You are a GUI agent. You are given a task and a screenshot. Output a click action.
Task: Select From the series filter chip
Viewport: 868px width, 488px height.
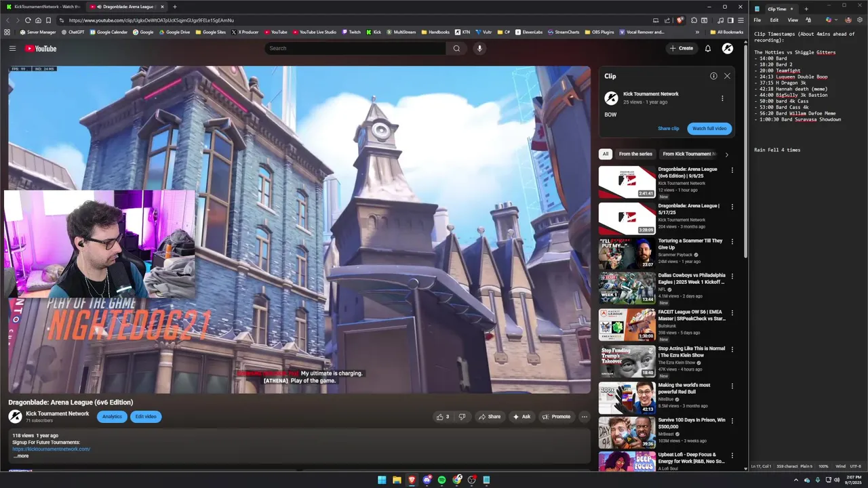coord(635,154)
